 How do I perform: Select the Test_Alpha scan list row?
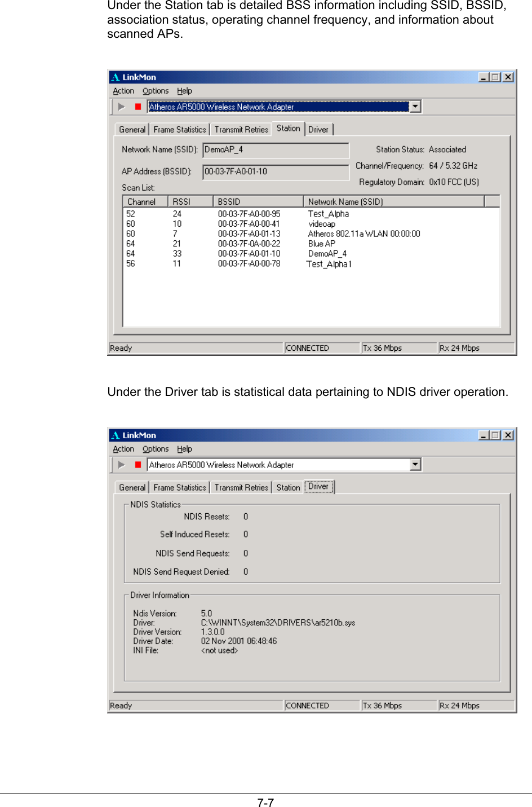pyautogui.click(x=311, y=214)
